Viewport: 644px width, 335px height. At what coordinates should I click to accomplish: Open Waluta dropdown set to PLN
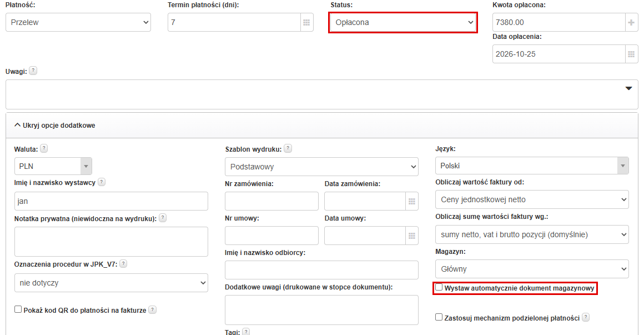coord(53,166)
